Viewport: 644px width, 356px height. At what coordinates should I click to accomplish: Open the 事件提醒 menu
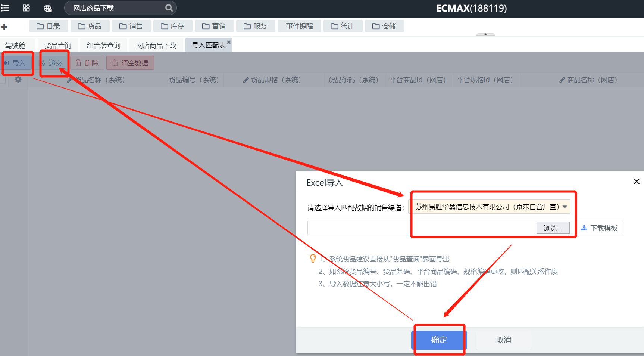coord(299,26)
